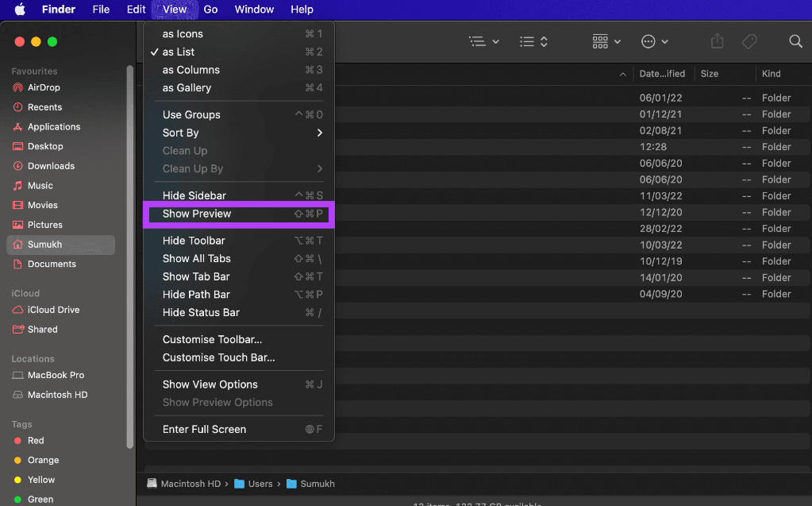Click the Share icon in toolbar
The height and width of the screenshot is (506, 812).
pos(718,41)
